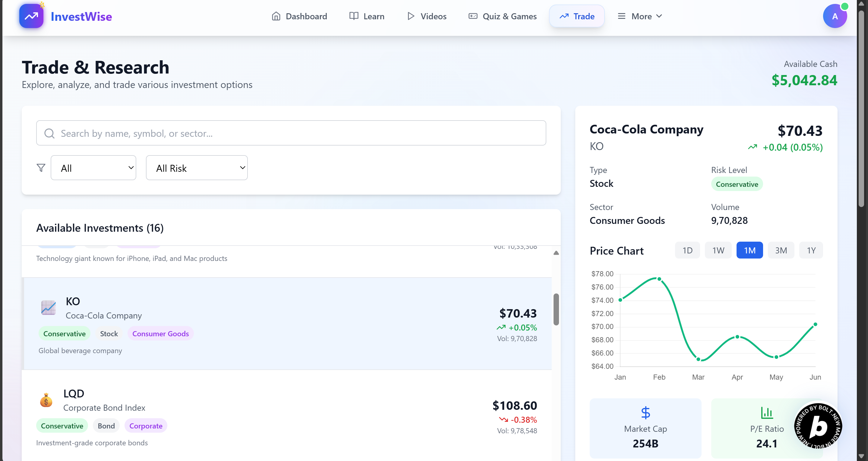Click the Market Cap dollar icon
This screenshot has width=868, height=461.
(645, 412)
